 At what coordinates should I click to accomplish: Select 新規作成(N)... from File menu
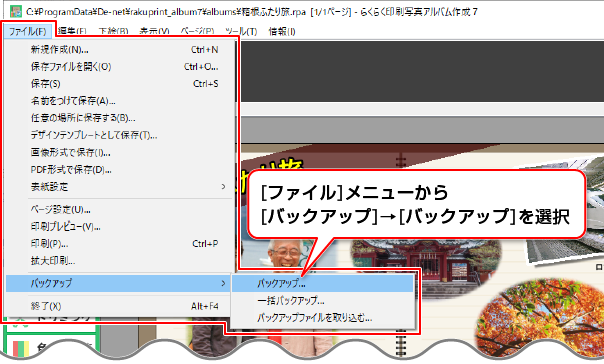[119, 50]
